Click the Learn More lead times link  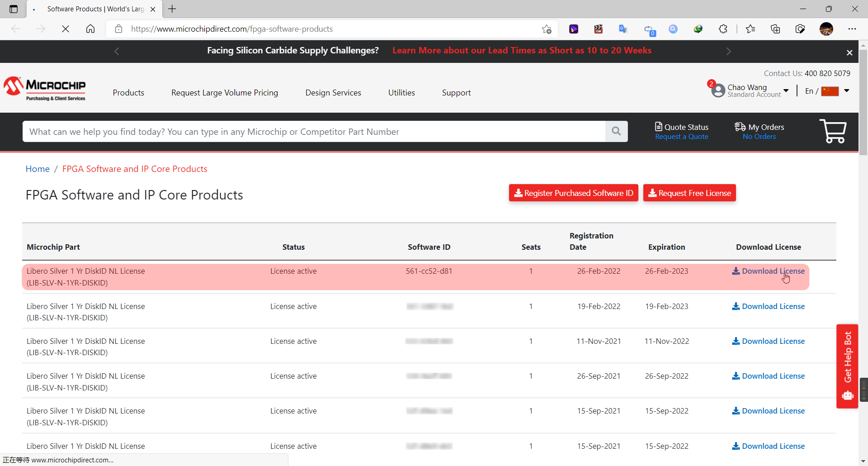[522, 50]
